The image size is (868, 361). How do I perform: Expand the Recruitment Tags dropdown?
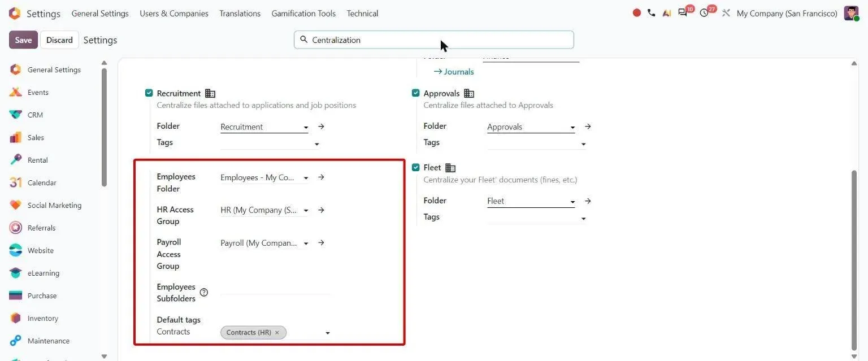coord(316,144)
